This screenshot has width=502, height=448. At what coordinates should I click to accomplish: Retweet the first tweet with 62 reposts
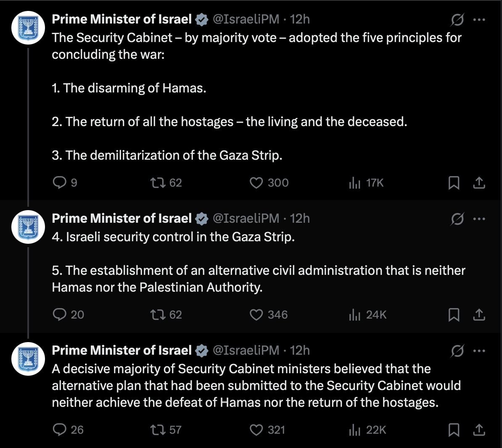pyautogui.click(x=166, y=183)
